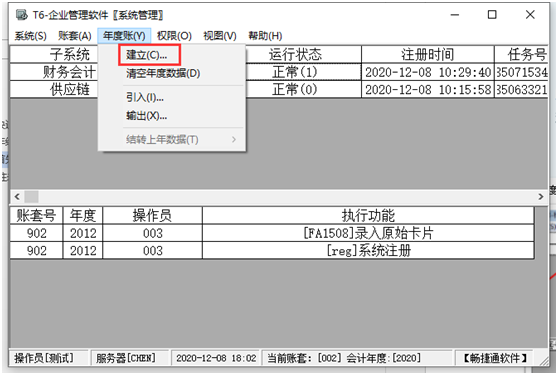Open the 系统(S) menu

coord(31,36)
